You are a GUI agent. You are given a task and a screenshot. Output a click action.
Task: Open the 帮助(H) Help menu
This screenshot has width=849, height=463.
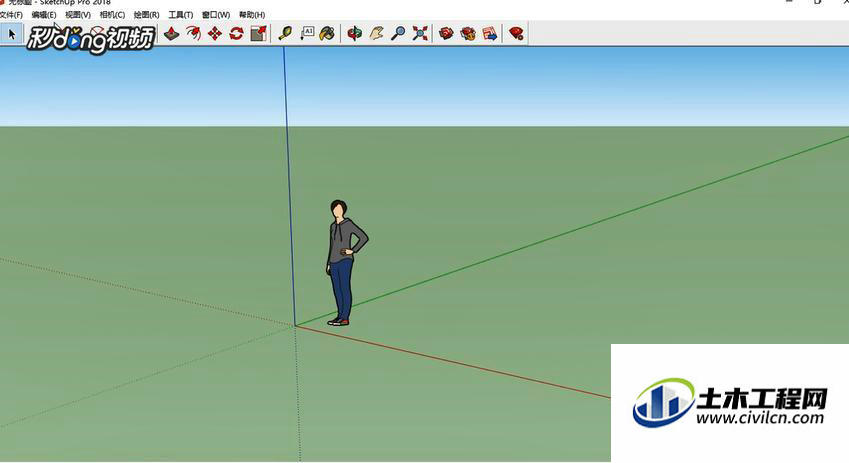252,15
